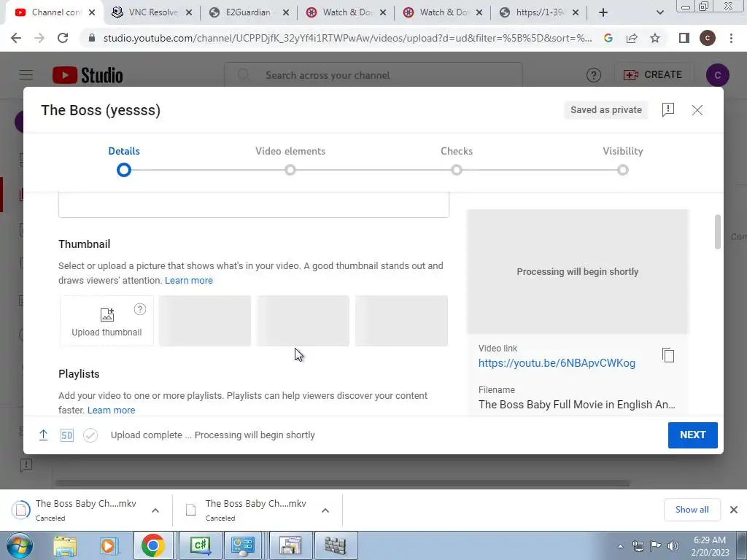
Task: Expand the tab search dropdown arrow
Action: [x=659, y=12]
